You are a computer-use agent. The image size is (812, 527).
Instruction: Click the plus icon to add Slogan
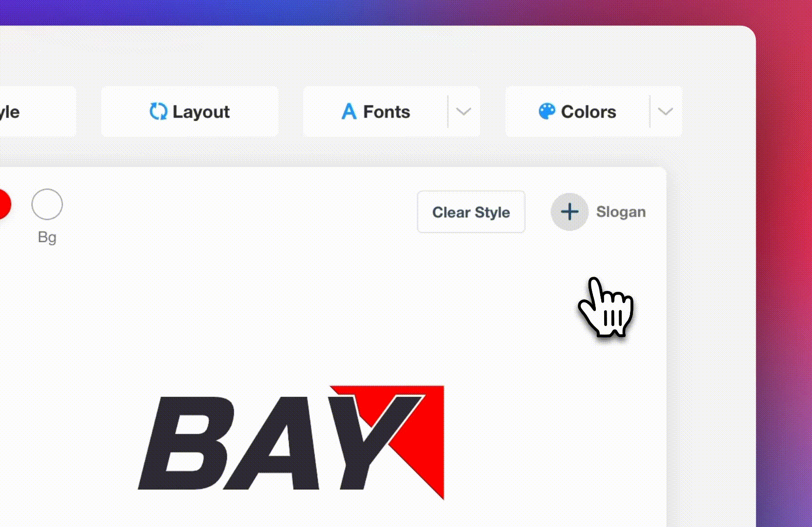(x=569, y=212)
